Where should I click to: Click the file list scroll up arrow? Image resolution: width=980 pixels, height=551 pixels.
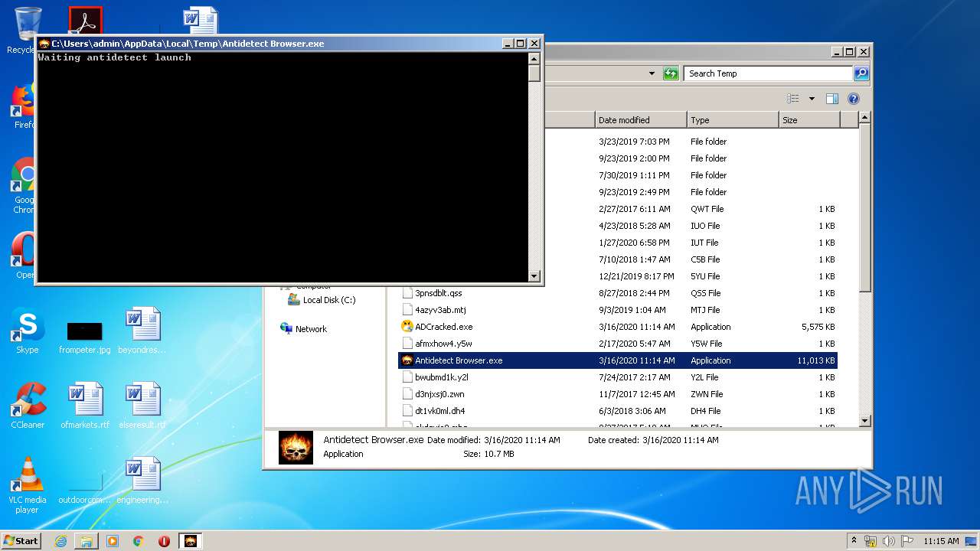[x=864, y=118]
